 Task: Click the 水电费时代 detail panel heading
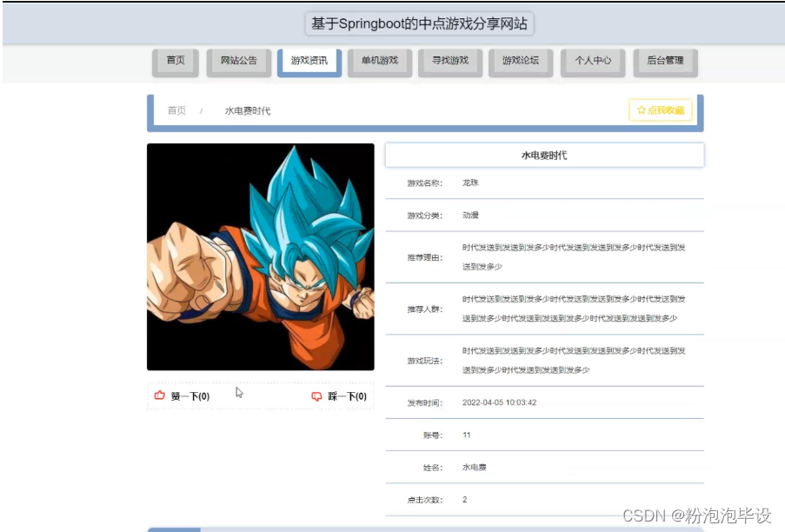pyautogui.click(x=544, y=155)
